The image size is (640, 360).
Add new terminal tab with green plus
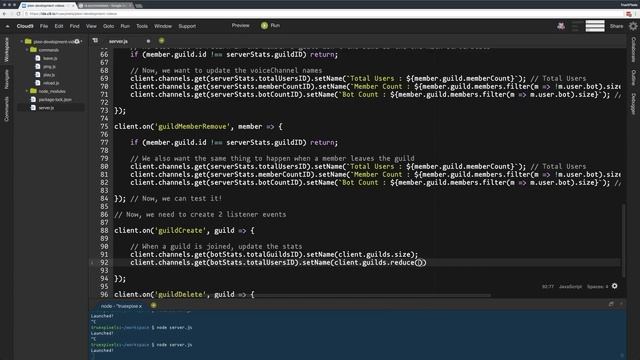[x=153, y=305]
